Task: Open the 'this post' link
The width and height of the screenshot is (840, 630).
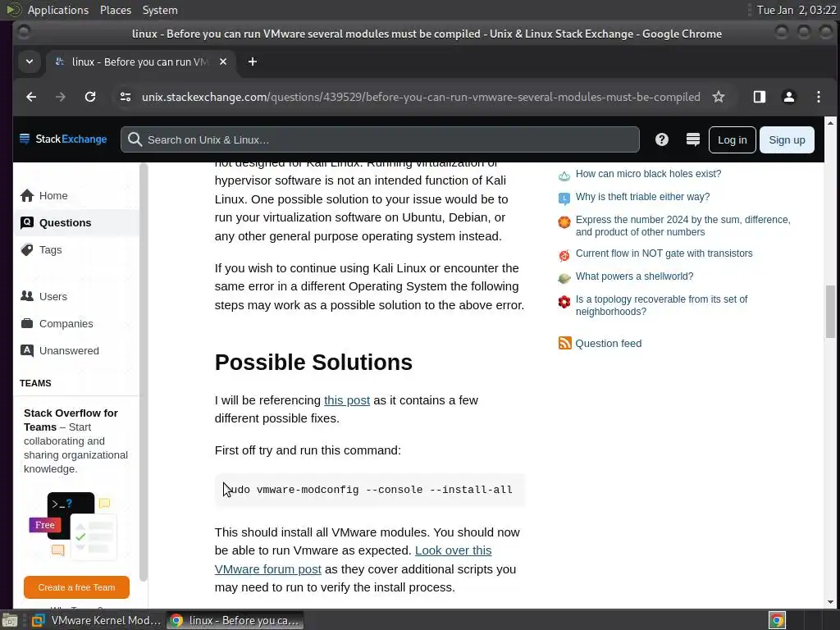Action: [x=347, y=400]
